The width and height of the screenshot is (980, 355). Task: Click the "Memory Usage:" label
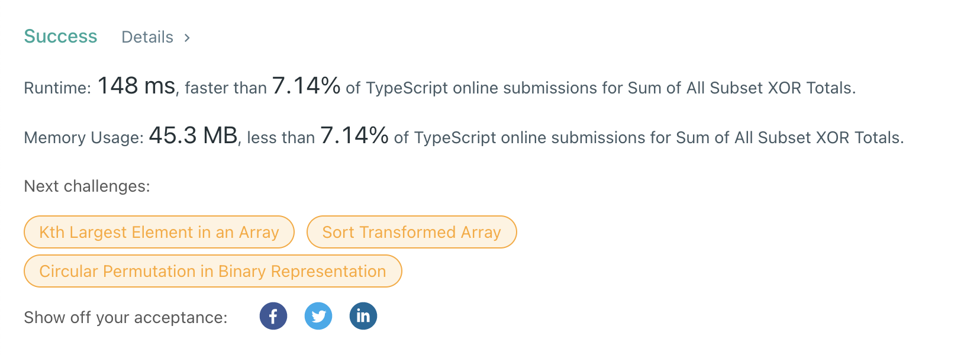[83, 138]
